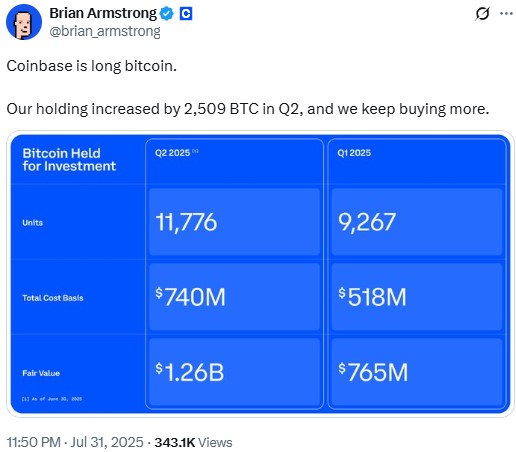Click the Coinbase affiliation badge icon
Image resolution: width=516 pixels, height=452 pixels.
(x=186, y=14)
